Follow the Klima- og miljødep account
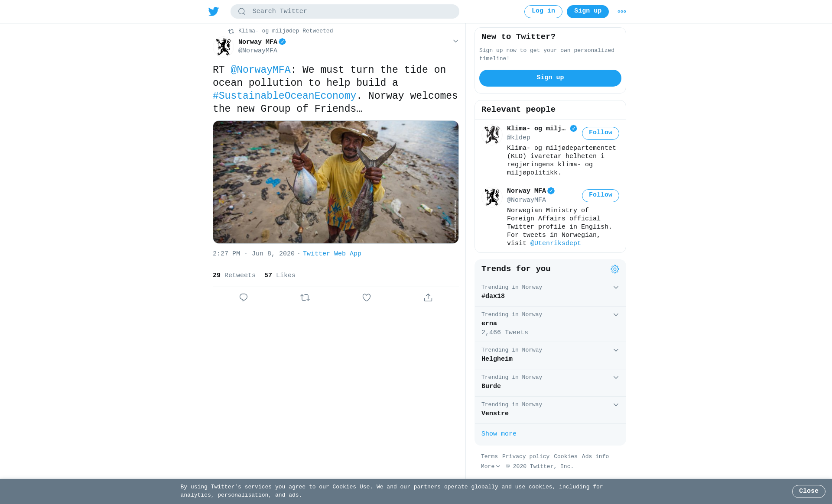 click(600, 133)
